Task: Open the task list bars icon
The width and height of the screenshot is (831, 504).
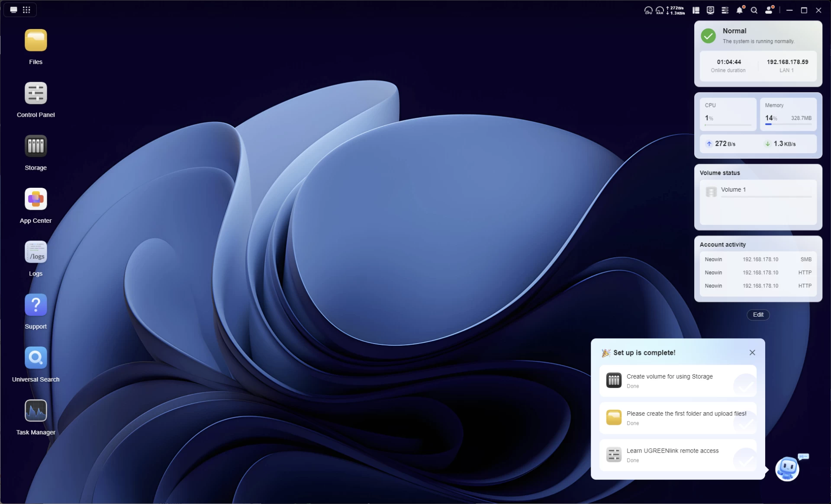Action: pyautogui.click(x=725, y=10)
